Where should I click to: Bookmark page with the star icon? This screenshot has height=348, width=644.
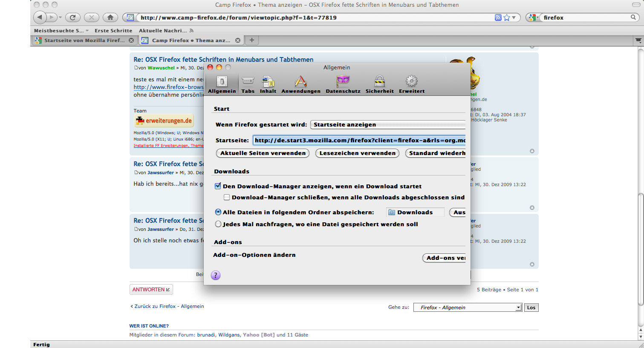click(507, 17)
